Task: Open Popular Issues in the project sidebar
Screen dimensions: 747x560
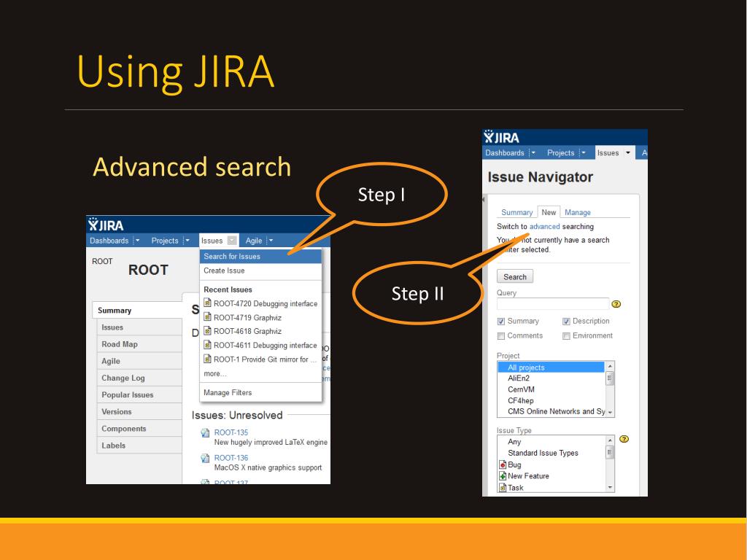Action: (139, 394)
